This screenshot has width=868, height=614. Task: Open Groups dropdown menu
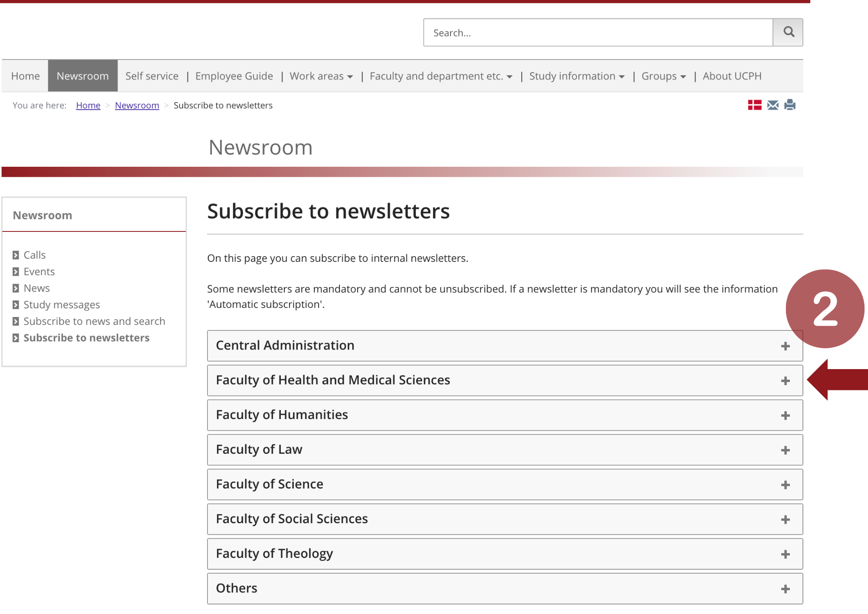coord(663,76)
